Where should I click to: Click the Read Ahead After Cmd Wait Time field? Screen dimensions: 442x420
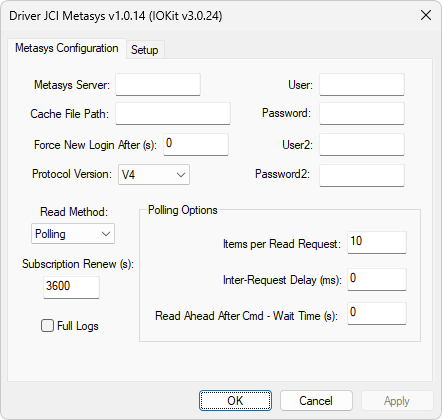point(377,313)
